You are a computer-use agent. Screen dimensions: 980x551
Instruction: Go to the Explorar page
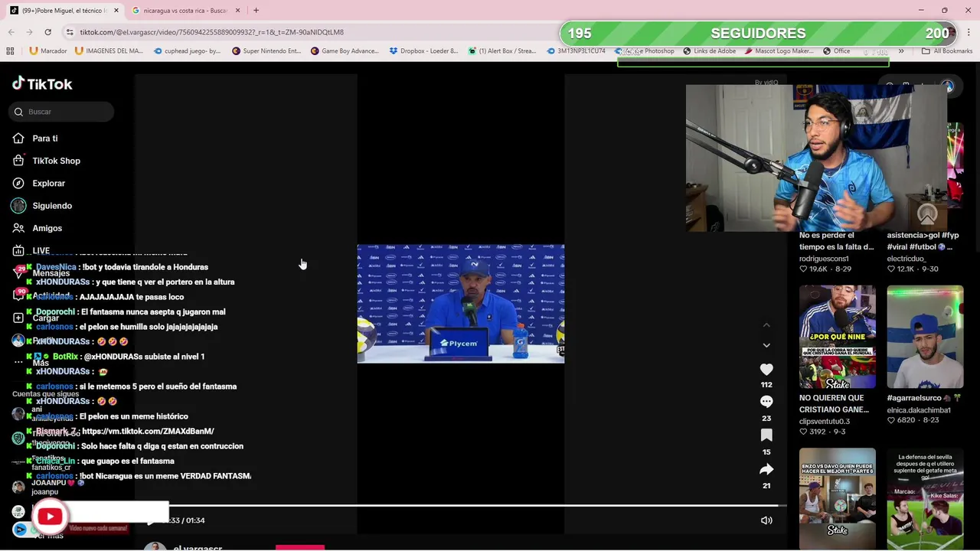pyautogui.click(x=48, y=184)
